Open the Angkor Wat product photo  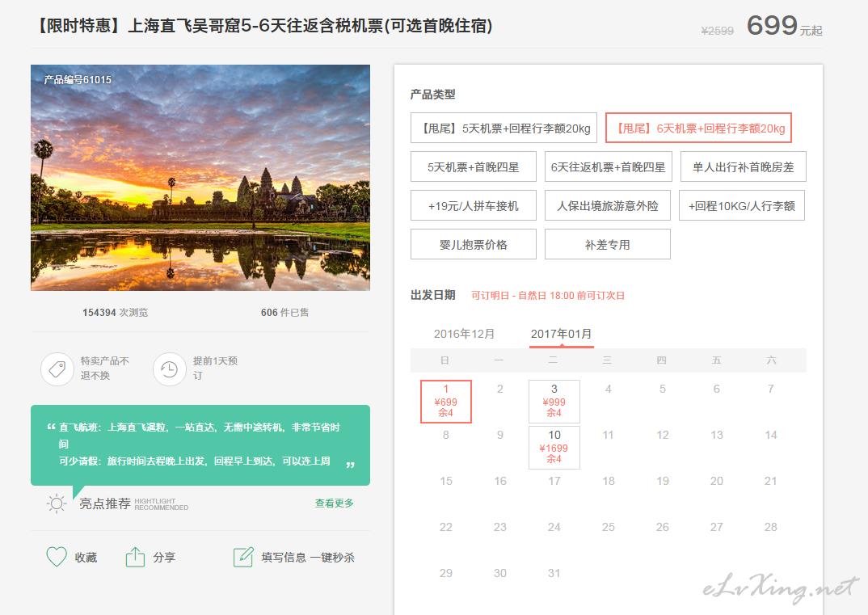(x=200, y=178)
